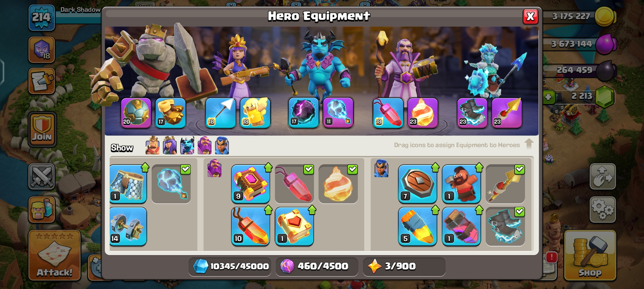Tap upgrade arrow on the chainmail equipment
The width and height of the screenshot is (644, 289).
(x=145, y=168)
